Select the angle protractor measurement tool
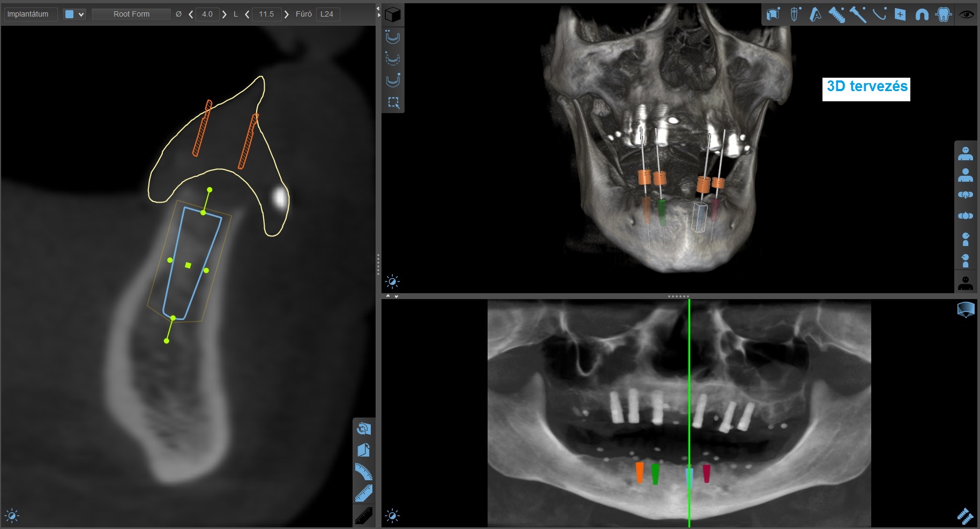980x529 pixels. (364, 472)
